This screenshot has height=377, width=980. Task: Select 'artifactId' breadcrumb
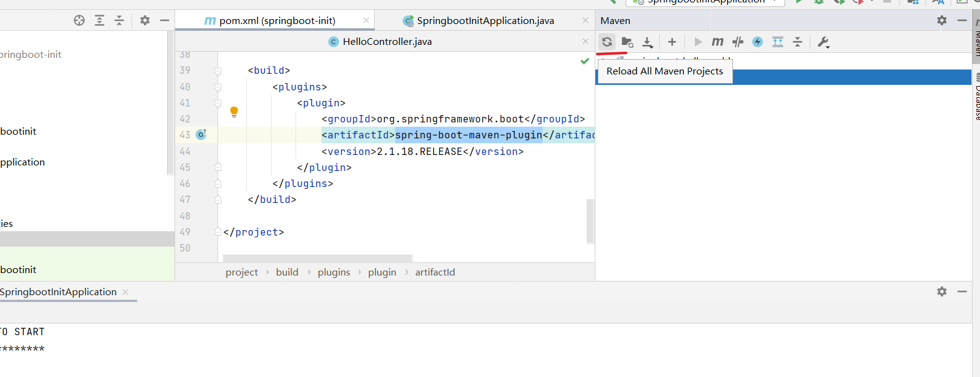(x=435, y=272)
